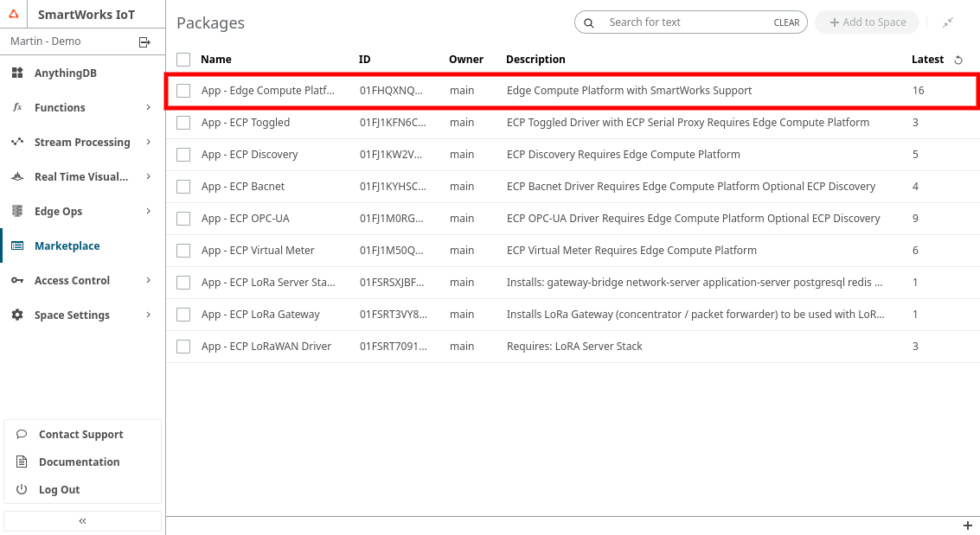
Task: Expand the Stream Processing submenu chevron
Action: pos(148,142)
